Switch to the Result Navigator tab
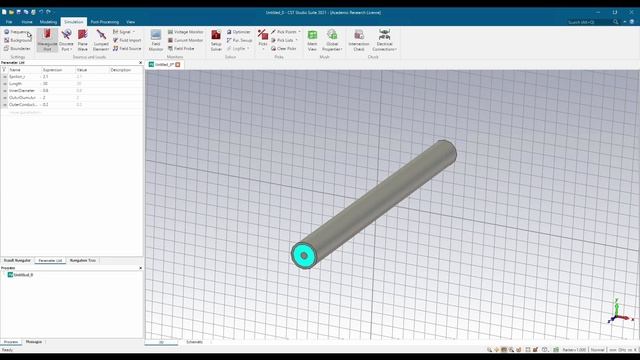The width and height of the screenshot is (640, 360). pyautogui.click(x=17, y=260)
